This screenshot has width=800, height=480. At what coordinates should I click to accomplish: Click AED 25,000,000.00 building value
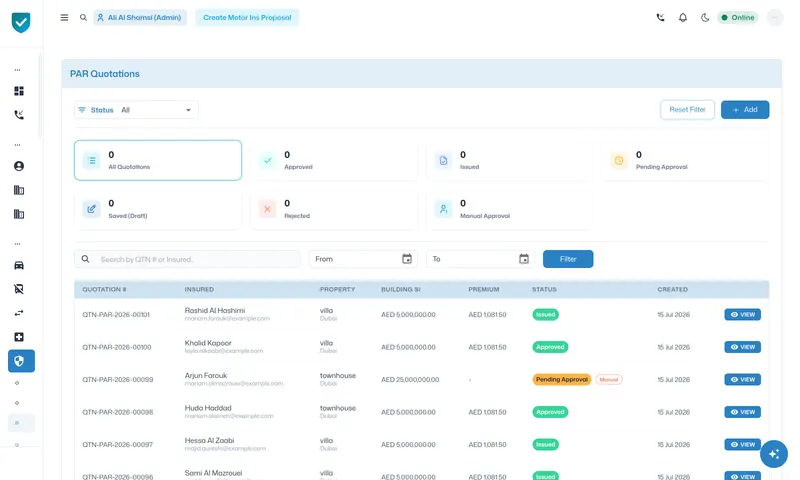[410, 380]
